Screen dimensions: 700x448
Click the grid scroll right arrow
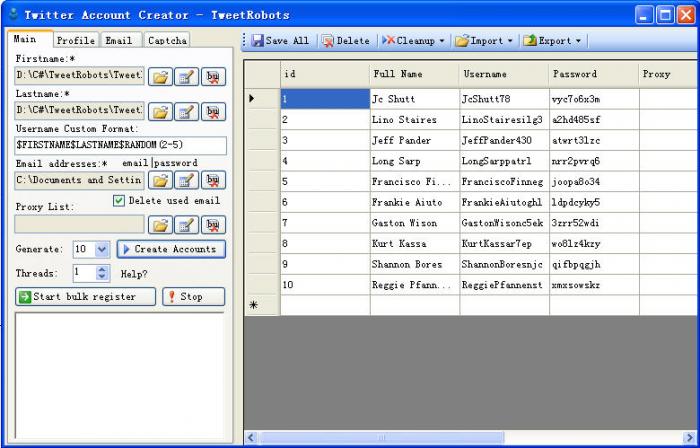pos(690,437)
